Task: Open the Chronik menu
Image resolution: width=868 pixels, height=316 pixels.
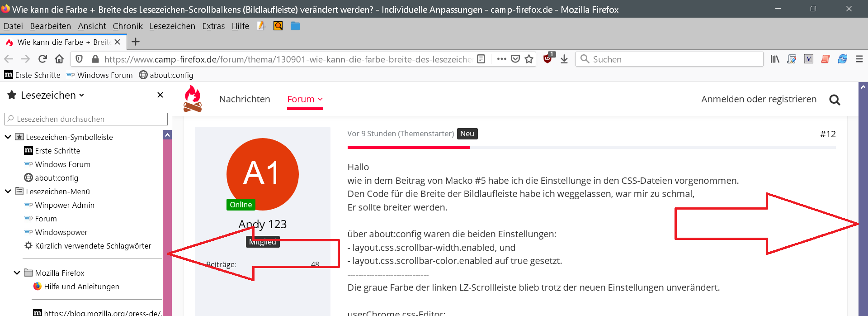Action: click(x=127, y=26)
